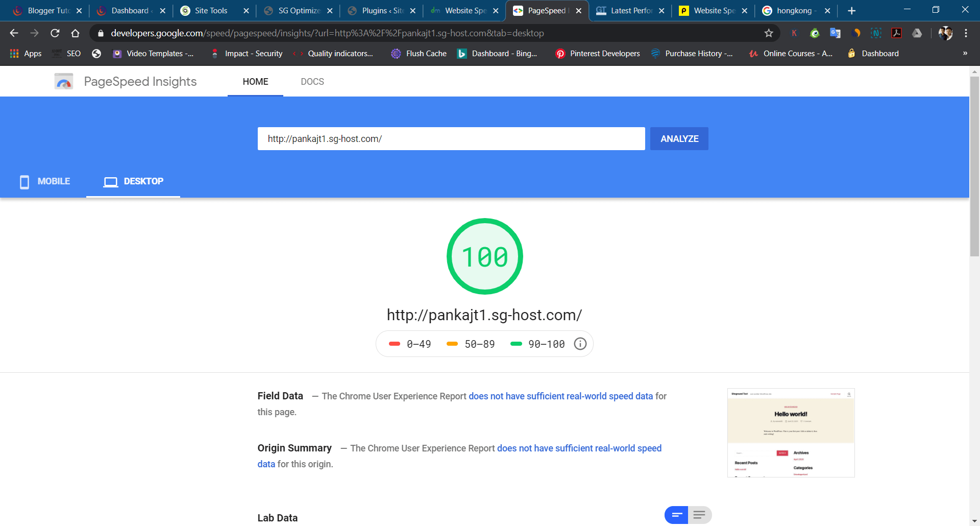The image size is (980, 526).
Task: Open the Adobe Acrobat extension
Action: click(x=896, y=33)
